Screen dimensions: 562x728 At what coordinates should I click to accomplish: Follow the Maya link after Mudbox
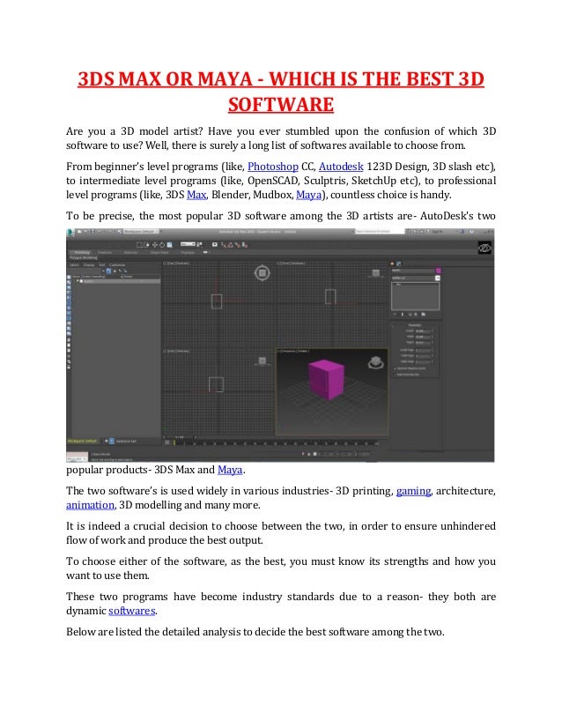tap(308, 195)
